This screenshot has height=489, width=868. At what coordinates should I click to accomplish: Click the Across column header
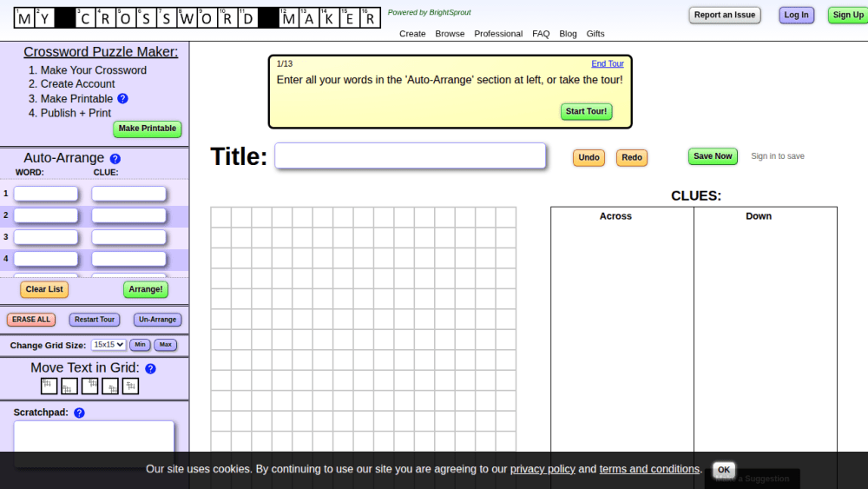(615, 216)
